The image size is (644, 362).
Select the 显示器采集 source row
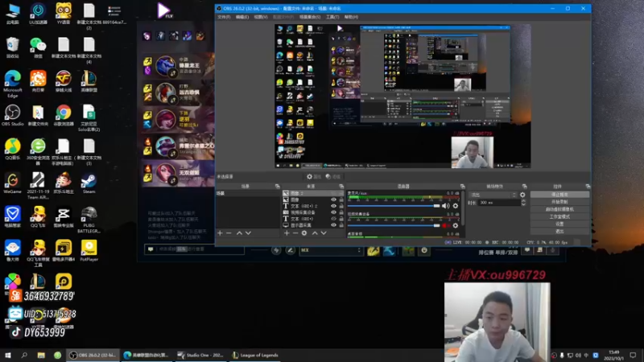[313, 225]
